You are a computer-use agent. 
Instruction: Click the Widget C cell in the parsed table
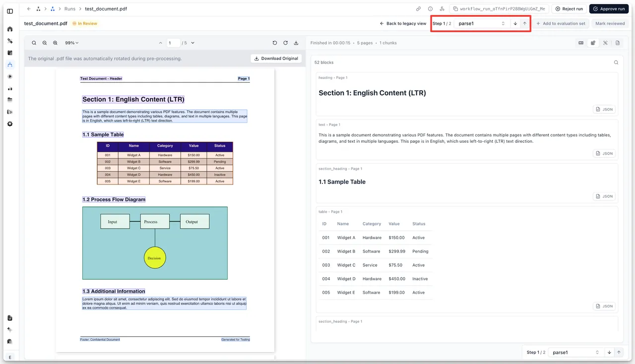coord(346,265)
